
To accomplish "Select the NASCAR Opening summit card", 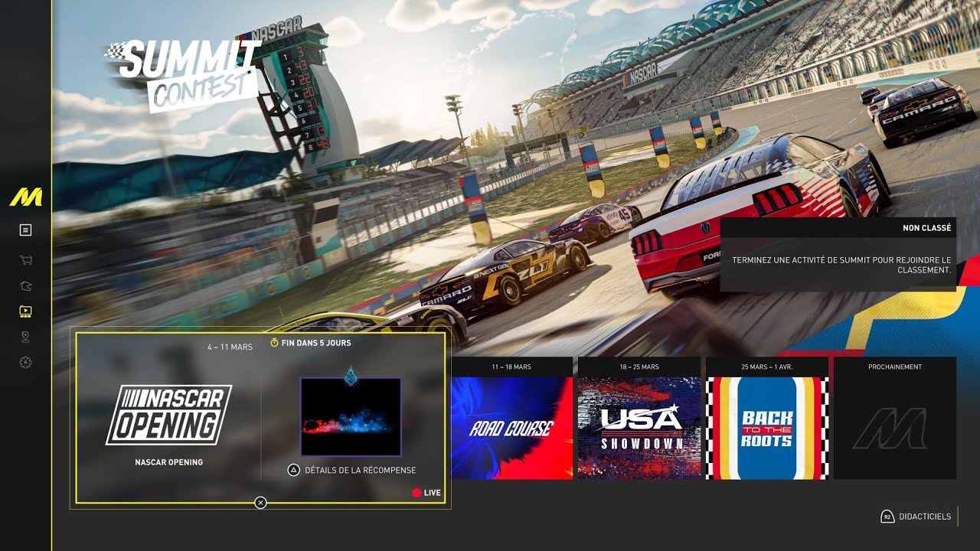I will pos(260,418).
